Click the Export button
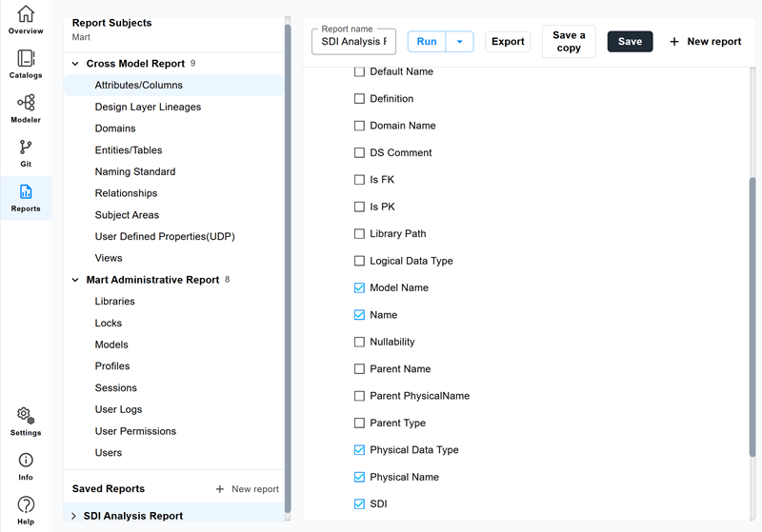762x532 pixels. point(508,42)
